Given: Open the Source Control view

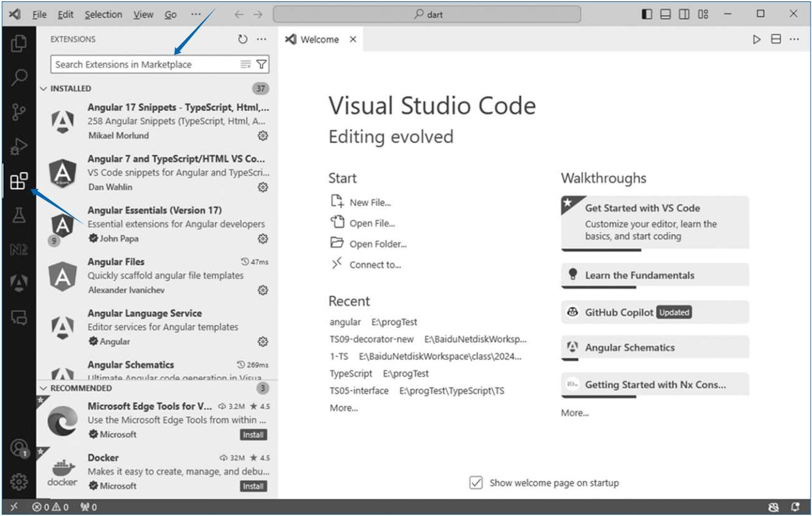Looking at the screenshot, I should [19, 112].
